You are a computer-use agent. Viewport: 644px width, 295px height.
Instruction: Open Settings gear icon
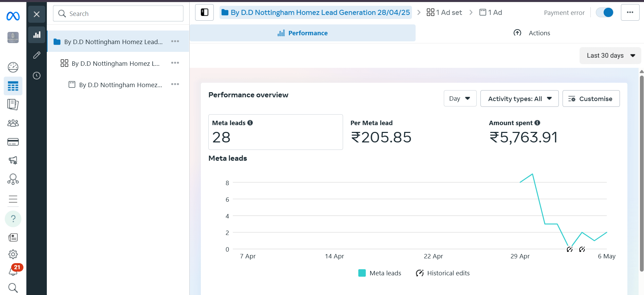tap(13, 254)
